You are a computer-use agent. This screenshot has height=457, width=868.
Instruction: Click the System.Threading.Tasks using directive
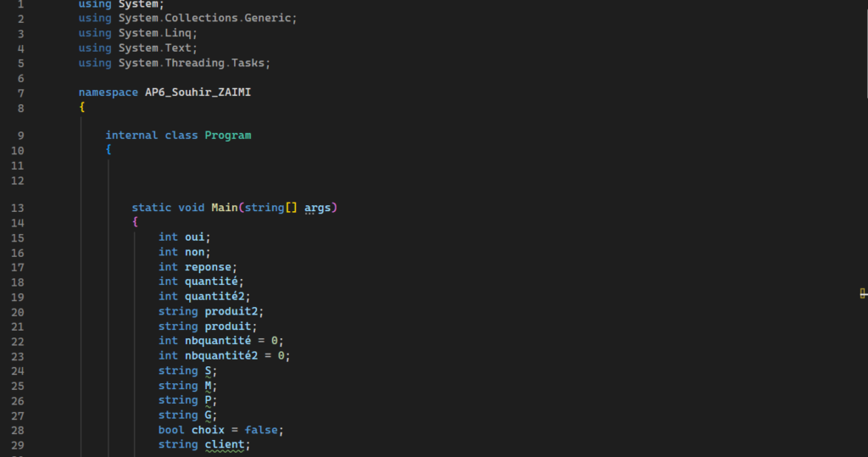point(194,63)
